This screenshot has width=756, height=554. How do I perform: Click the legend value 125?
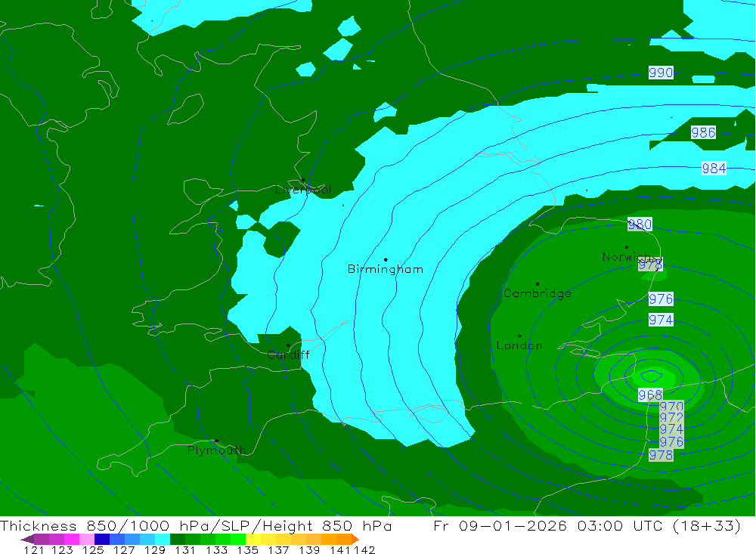coord(92,550)
